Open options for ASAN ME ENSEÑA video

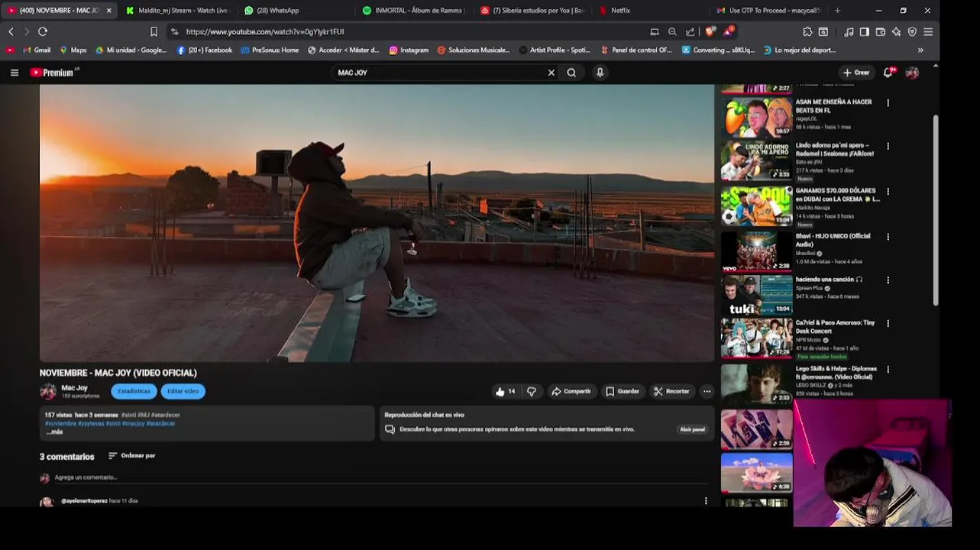click(888, 102)
